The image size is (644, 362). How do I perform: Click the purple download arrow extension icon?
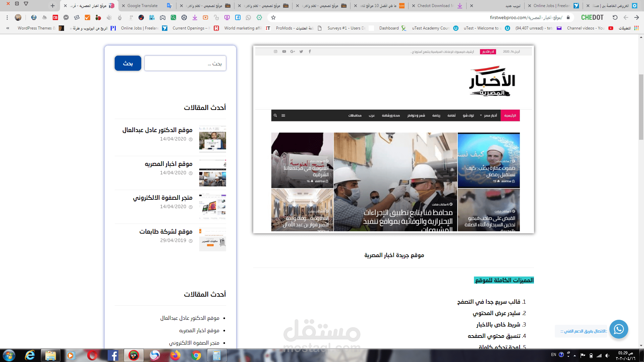tap(195, 17)
